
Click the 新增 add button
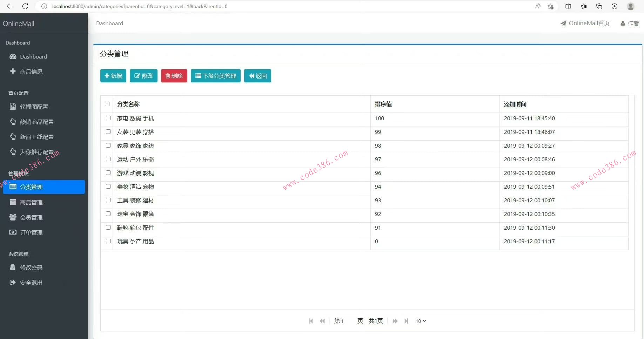coord(113,76)
